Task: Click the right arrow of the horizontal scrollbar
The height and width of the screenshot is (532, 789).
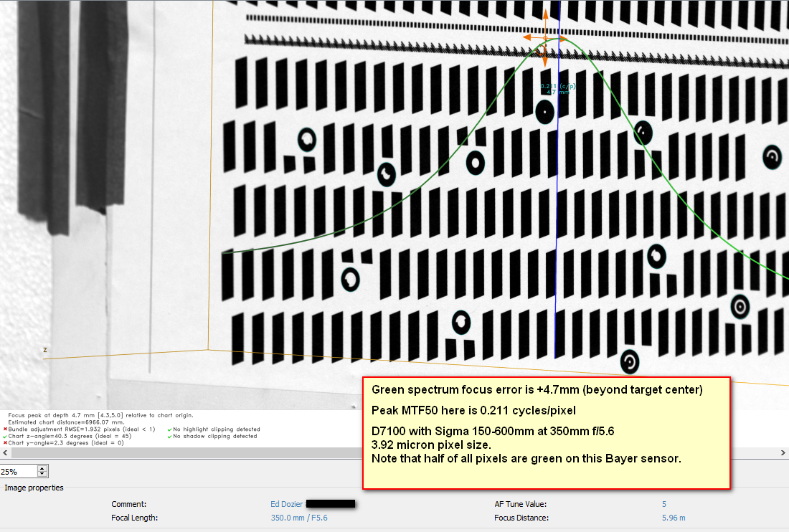Action: point(783,452)
